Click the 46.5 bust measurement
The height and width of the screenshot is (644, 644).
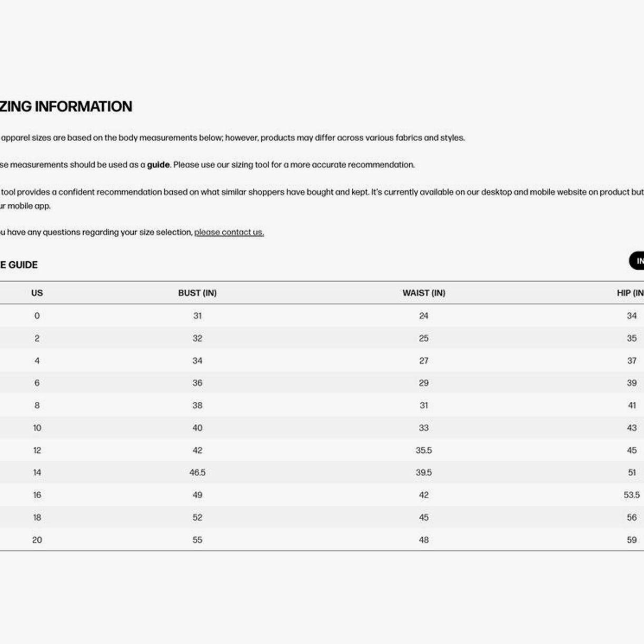tap(197, 473)
